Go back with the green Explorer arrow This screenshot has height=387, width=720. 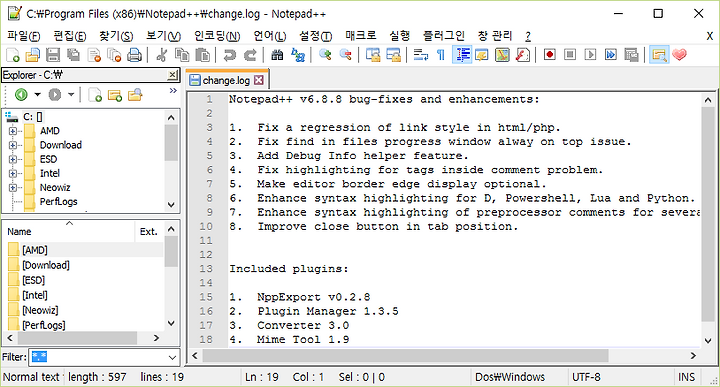click(21, 95)
